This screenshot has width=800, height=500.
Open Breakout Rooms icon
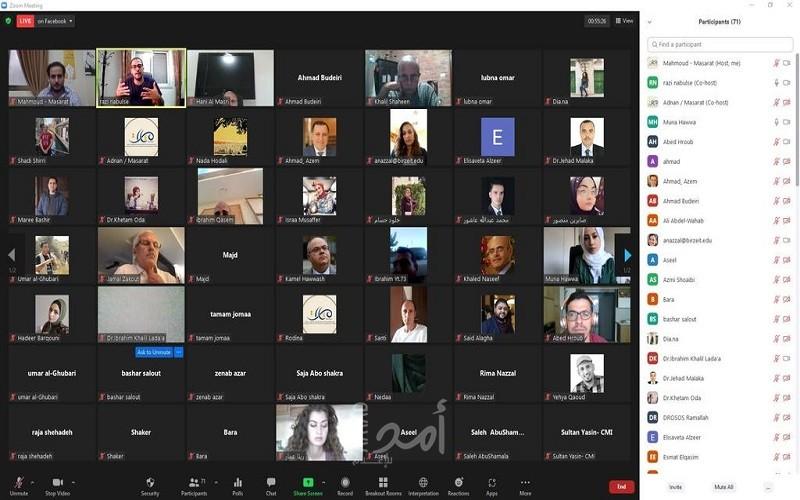pos(383,482)
